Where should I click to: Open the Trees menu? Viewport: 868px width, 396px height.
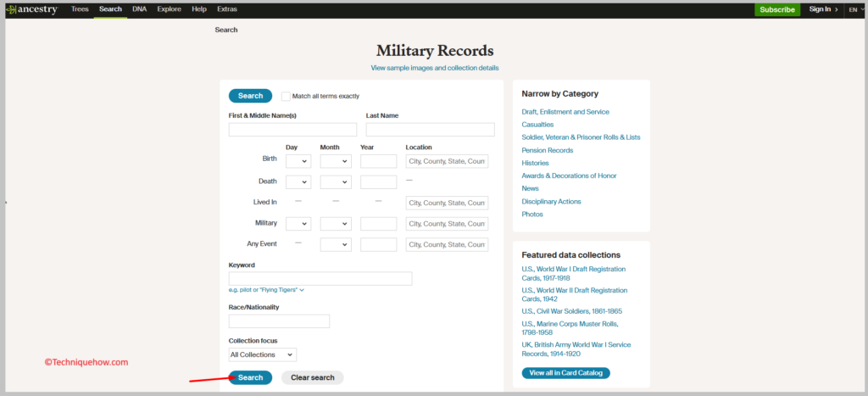(x=80, y=9)
